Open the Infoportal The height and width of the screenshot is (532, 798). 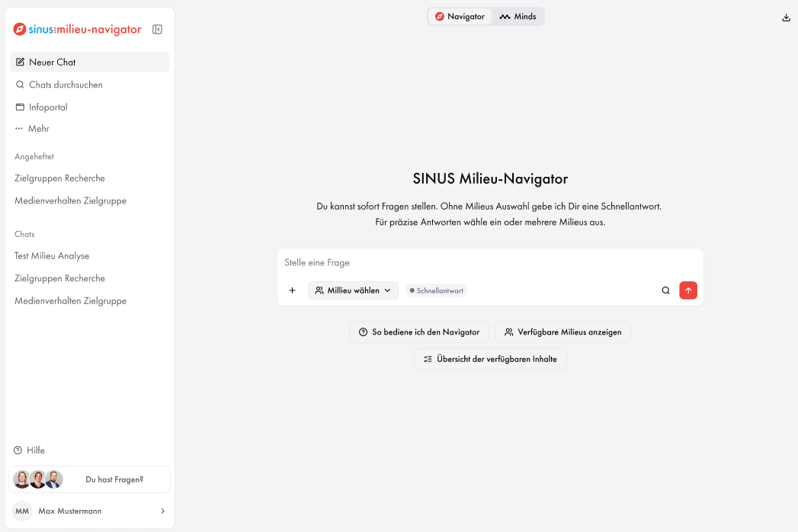click(90, 107)
